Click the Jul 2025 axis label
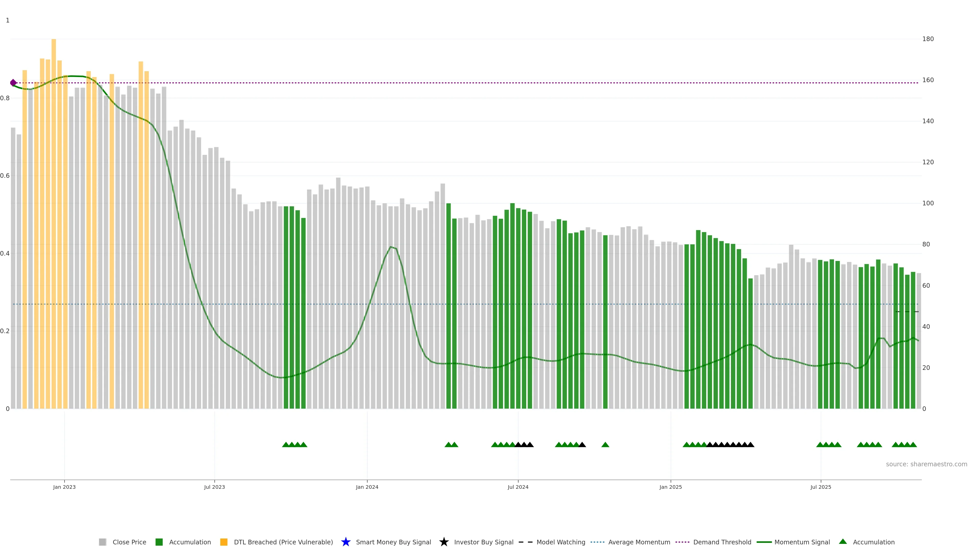Viewport: 980px width, 551px height. tap(820, 487)
